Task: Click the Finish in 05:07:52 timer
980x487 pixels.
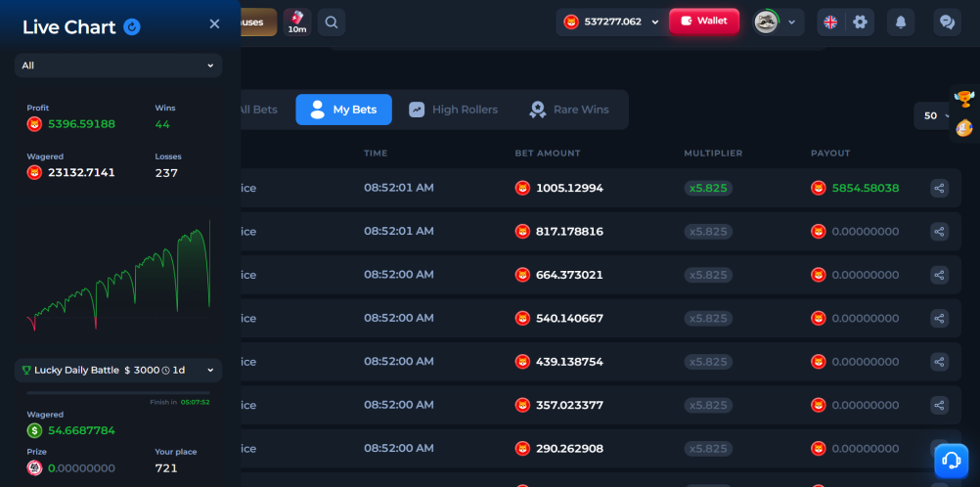Action: [x=179, y=402]
